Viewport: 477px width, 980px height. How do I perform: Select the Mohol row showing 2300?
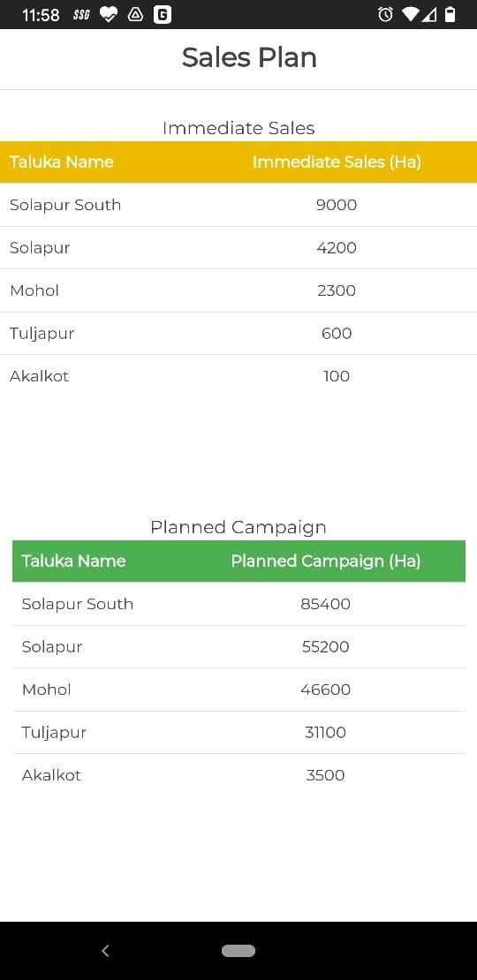[x=238, y=290]
